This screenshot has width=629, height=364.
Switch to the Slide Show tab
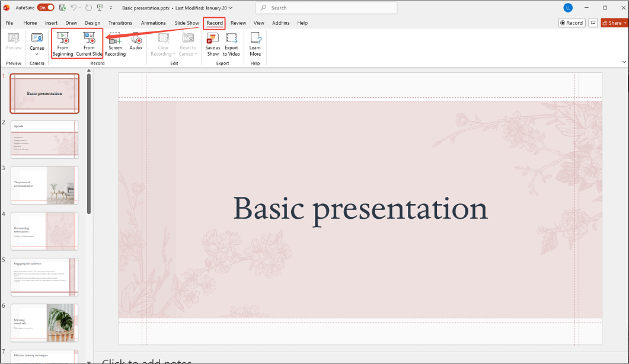pos(186,23)
